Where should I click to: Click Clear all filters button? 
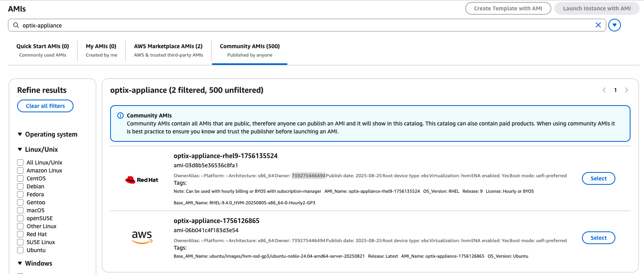click(x=45, y=106)
